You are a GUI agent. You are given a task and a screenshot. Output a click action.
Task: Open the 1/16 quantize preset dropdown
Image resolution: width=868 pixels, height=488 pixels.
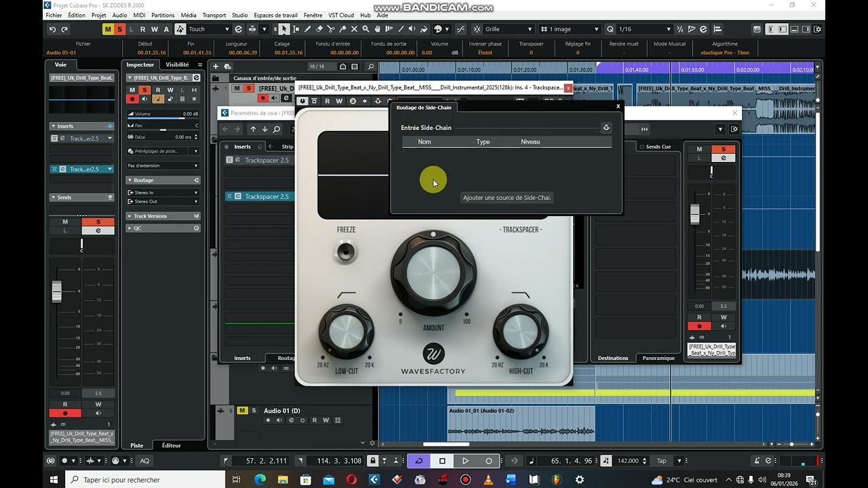[644, 29]
